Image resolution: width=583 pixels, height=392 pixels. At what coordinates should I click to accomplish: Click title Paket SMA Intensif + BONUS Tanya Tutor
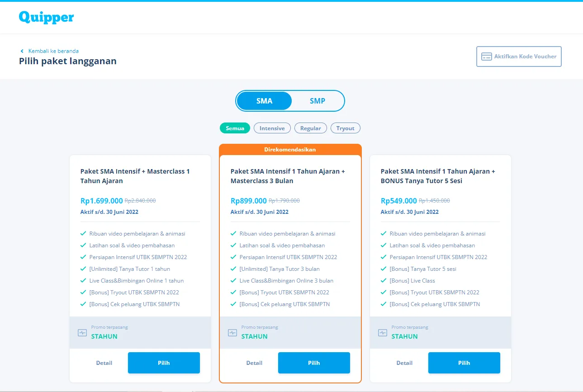[438, 176]
